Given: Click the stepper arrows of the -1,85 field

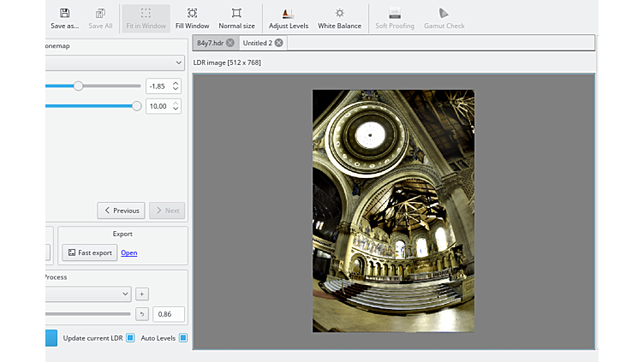Looking at the screenshot, I should (176, 86).
